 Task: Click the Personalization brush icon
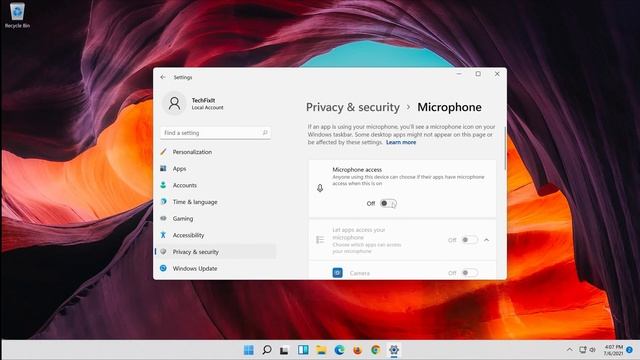coord(163,152)
